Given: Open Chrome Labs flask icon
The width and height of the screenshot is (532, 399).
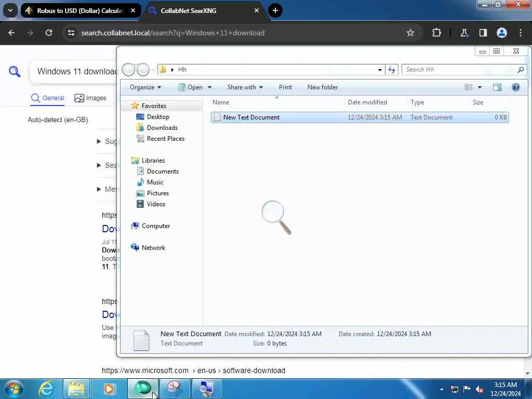Looking at the screenshot, I should [464, 33].
